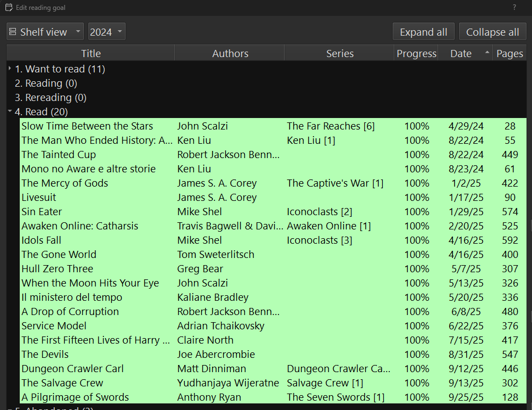Image resolution: width=532 pixels, height=410 pixels.
Task: Click series 'Awaken Online [1]'
Action: click(329, 226)
